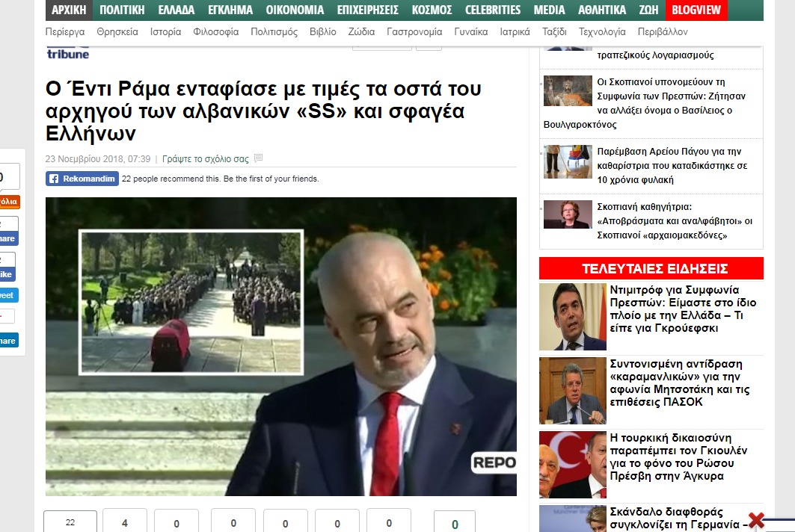Click Σκοπιανή καθηγήτρια news headline
Viewport: 795px width, 532px height.
tap(674, 220)
